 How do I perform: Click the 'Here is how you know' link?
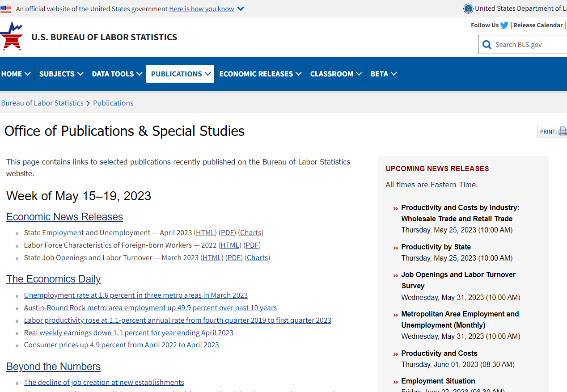click(x=201, y=9)
